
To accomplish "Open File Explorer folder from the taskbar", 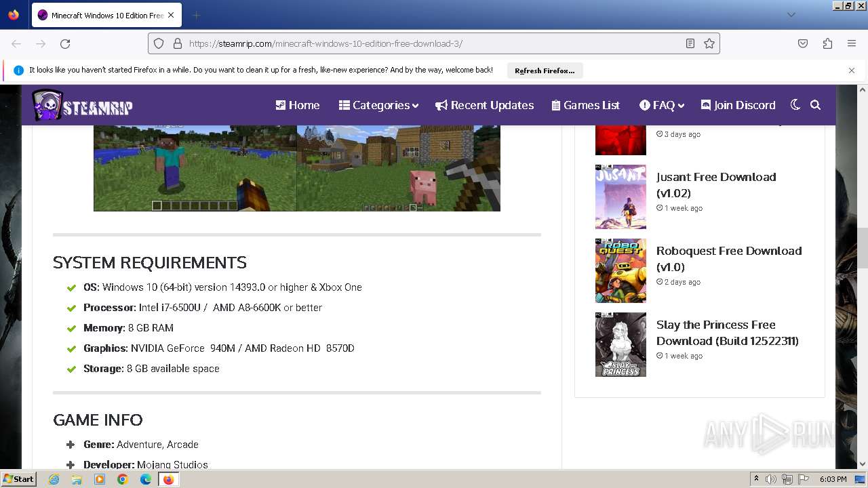I will tap(77, 479).
